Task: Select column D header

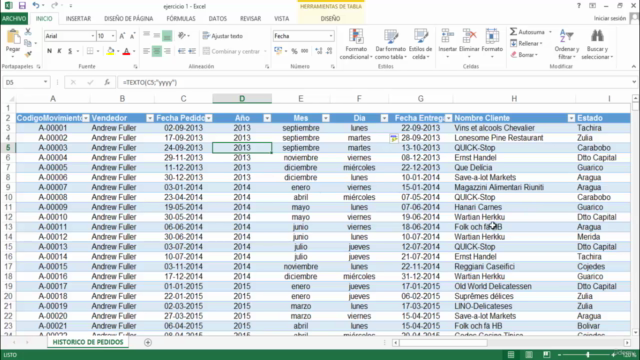Action: 242,98
